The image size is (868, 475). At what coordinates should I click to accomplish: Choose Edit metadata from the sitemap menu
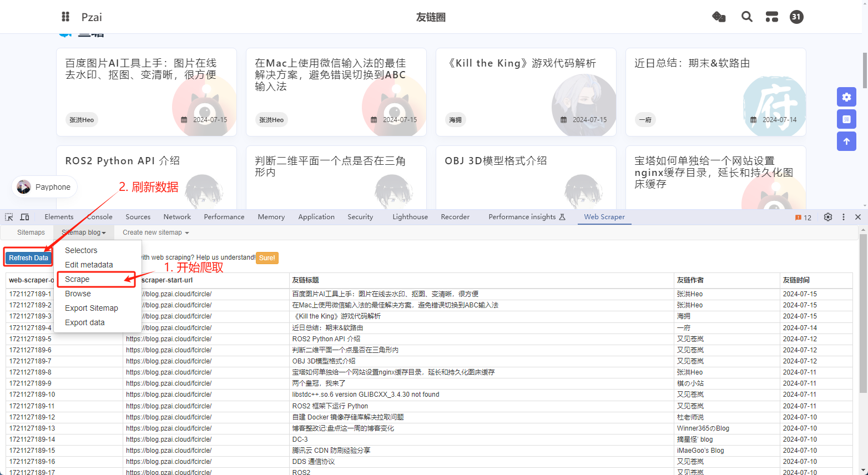click(x=89, y=265)
